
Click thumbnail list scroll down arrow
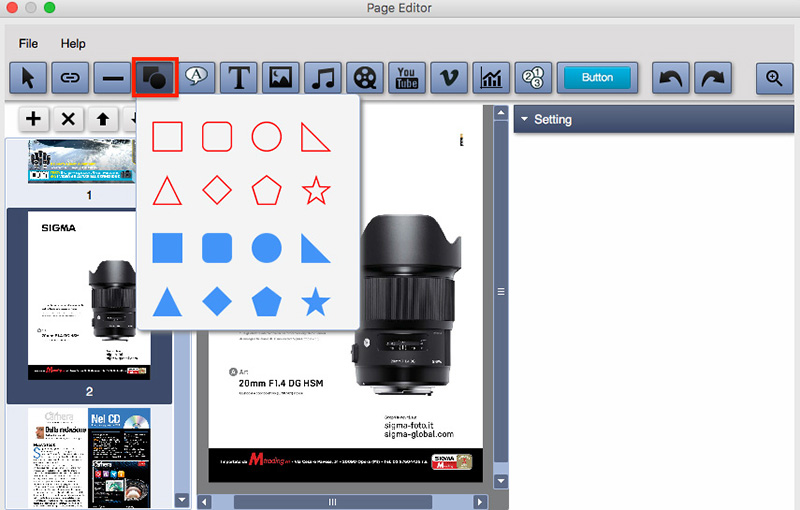tap(182, 500)
